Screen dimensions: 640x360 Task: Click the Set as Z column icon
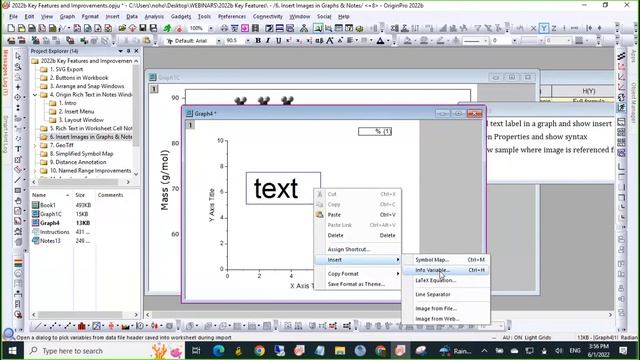coord(554,28)
